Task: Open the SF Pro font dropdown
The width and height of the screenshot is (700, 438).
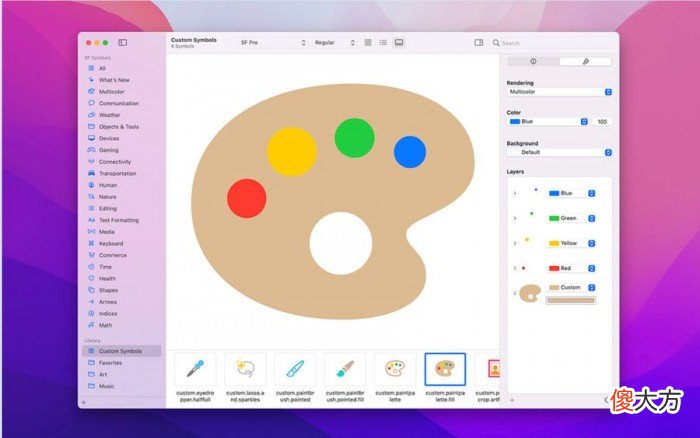Action: coord(273,42)
